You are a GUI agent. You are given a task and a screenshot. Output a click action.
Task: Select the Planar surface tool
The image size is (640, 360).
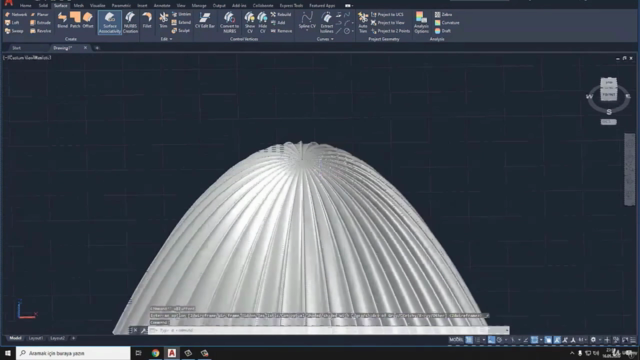40,15
